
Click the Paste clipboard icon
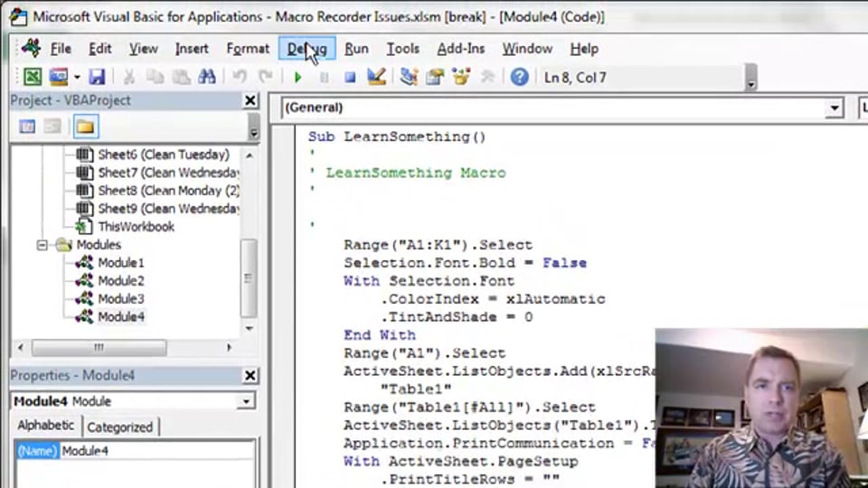(x=181, y=77)
